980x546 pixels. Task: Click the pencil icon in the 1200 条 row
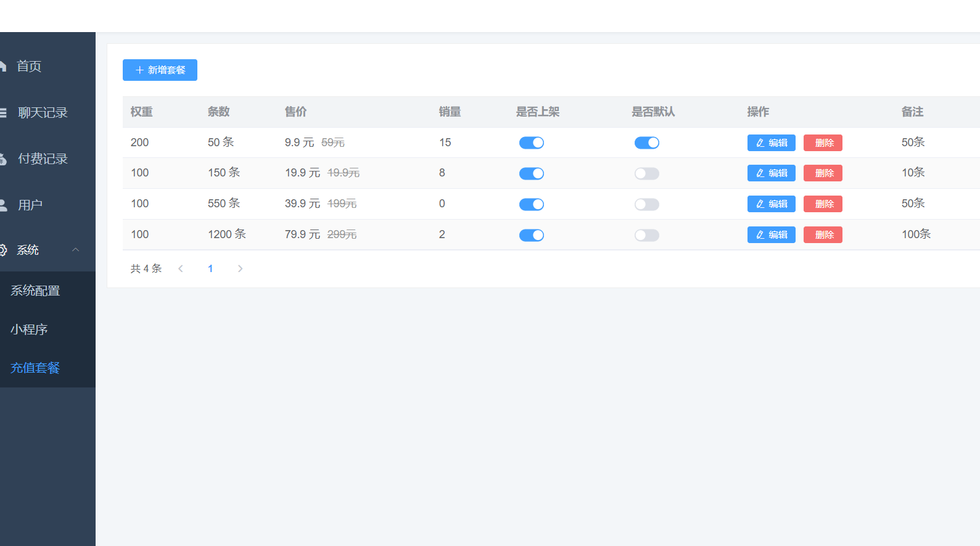(x=760, y=235)
